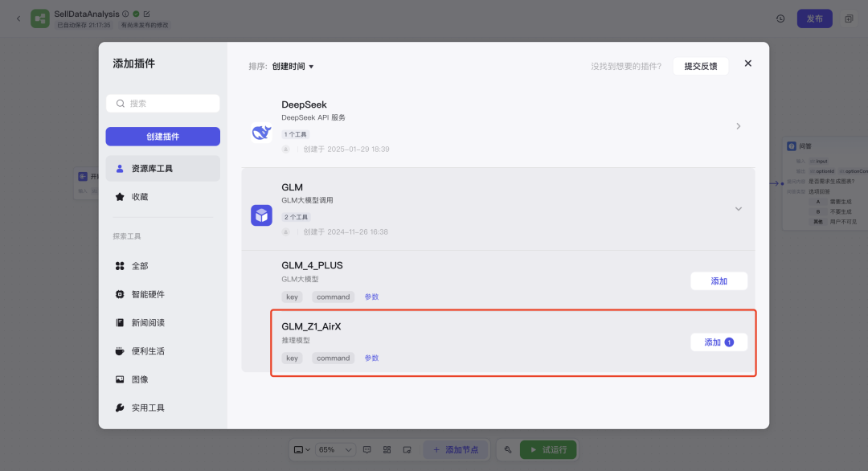This screenshot has width=868, height=471.
Task: Open 参数 link under GLM_4_PLUS
Action: (371, 297)
